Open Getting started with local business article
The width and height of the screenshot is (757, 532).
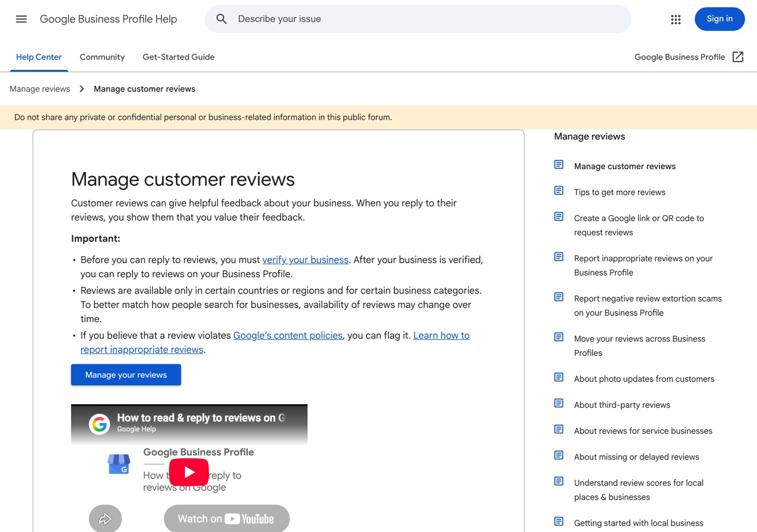639,523
